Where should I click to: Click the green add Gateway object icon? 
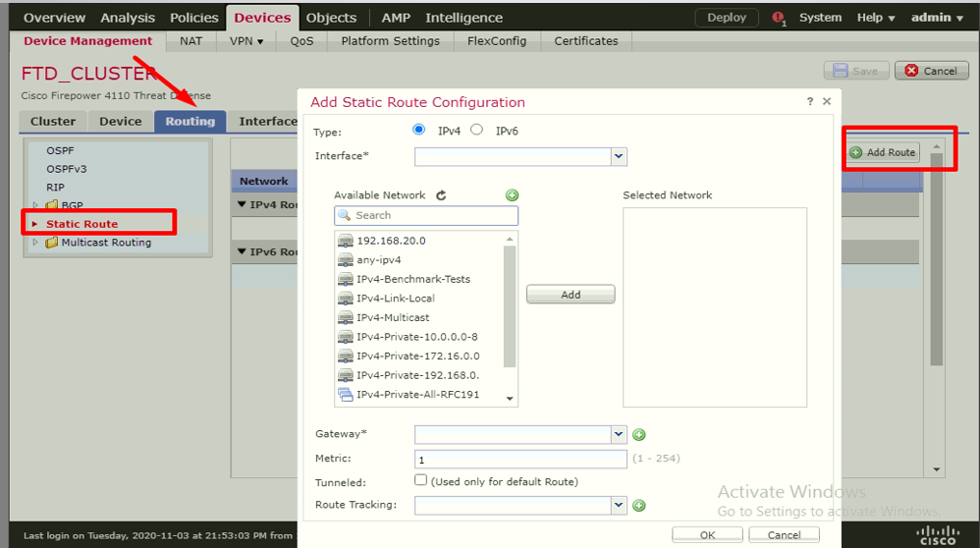[x=638, y=435]
